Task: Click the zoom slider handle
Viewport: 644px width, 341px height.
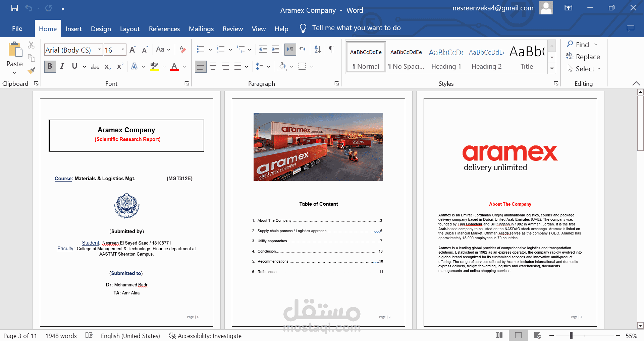Action: (x=571, y=335)
